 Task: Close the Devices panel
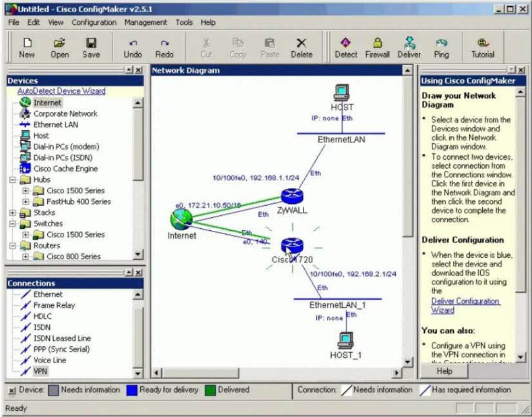(x=138, y=70)
